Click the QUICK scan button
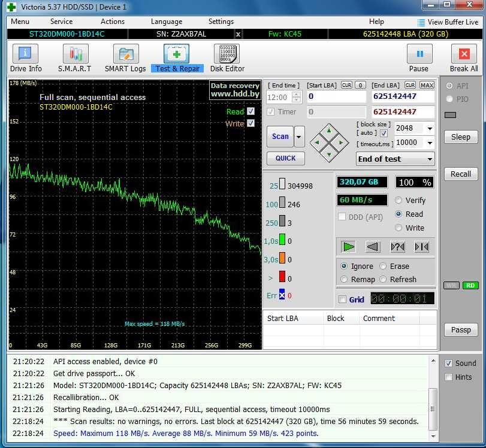Viewport: 486px width, 448px height. [285, 158]
